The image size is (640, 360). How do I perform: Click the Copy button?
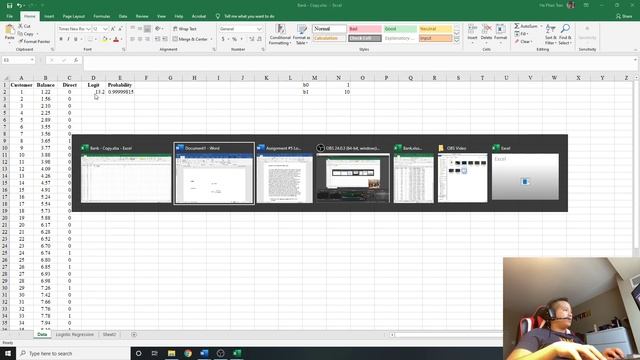tap(26, 34)
